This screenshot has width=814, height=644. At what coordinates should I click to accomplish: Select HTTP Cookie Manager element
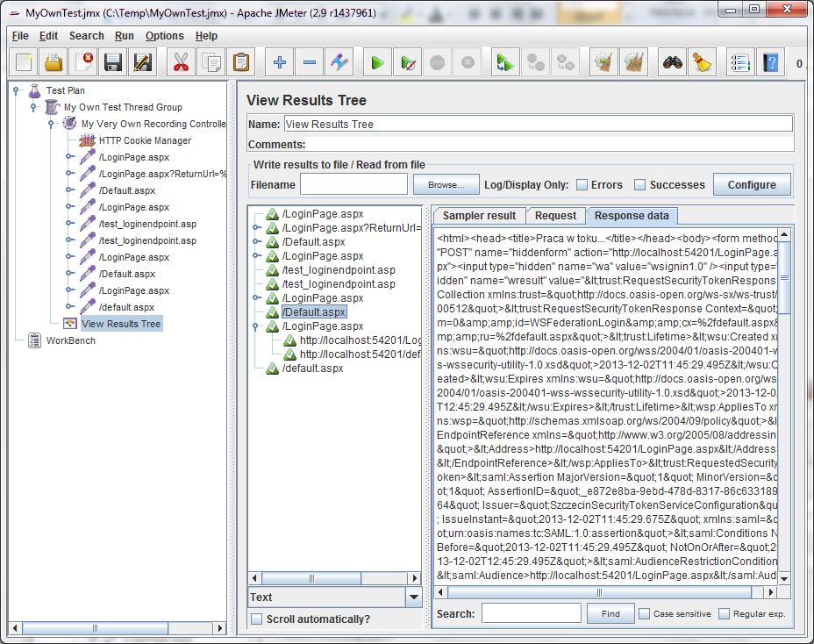coord(145,140)
